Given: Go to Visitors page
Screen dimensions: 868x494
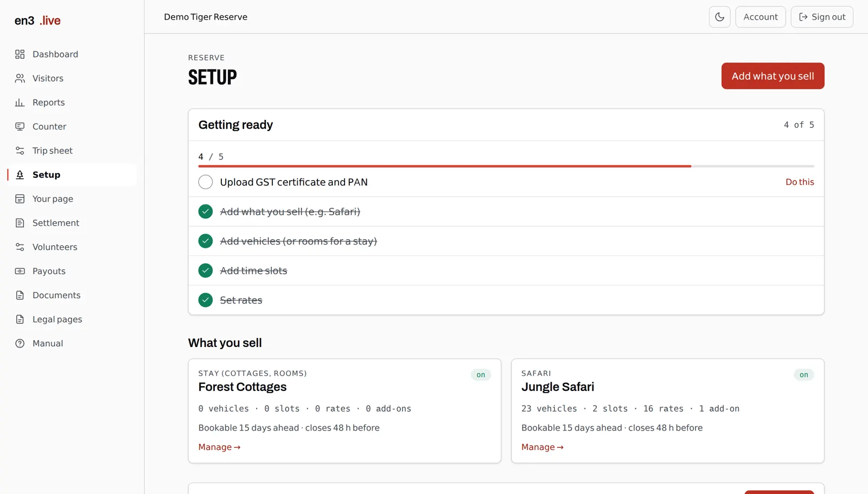Looking at the screenshot, I should tap(73, 78).
